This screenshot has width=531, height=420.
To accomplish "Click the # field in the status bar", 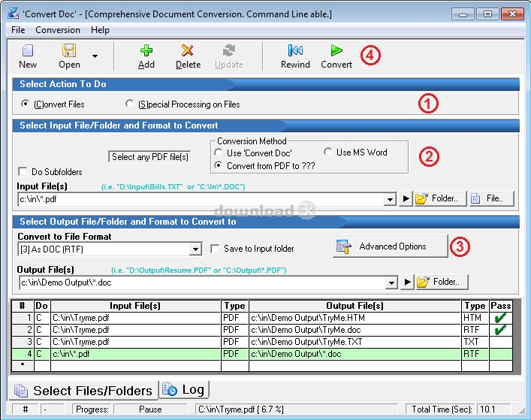I will click(25, 409).
